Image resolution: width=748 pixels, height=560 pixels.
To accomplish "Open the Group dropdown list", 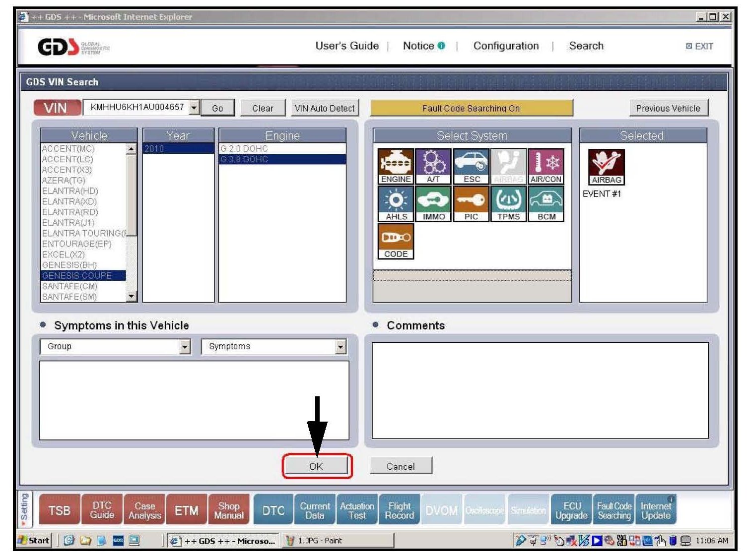I will (185, 347).
